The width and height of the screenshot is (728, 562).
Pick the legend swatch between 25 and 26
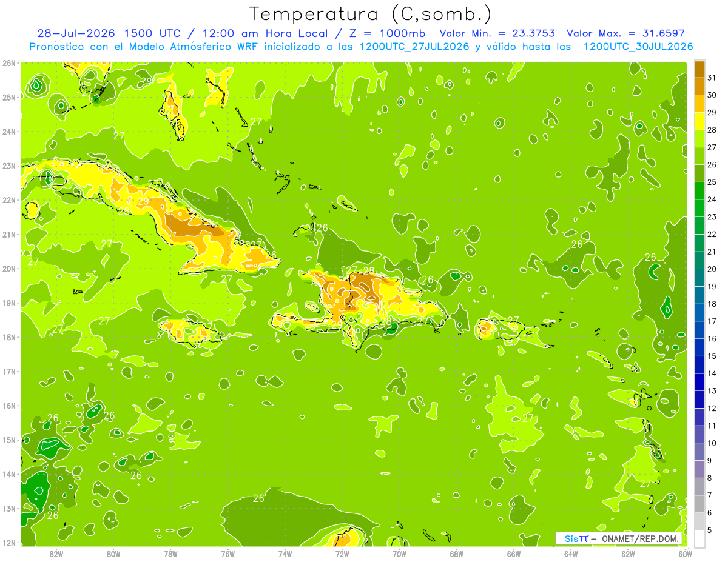click(699, 173)
